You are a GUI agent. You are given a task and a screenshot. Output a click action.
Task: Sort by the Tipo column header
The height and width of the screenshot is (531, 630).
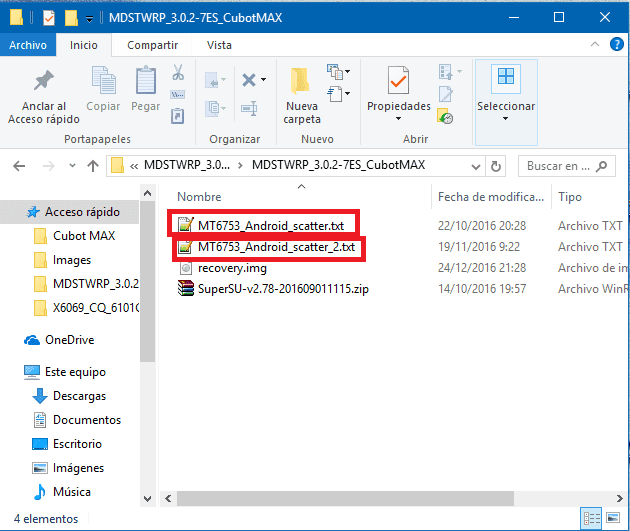pyautogui.click(x=570, y=197)
